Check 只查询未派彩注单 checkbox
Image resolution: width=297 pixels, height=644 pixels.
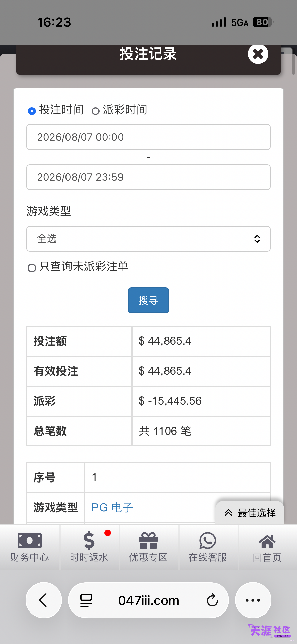32,268
